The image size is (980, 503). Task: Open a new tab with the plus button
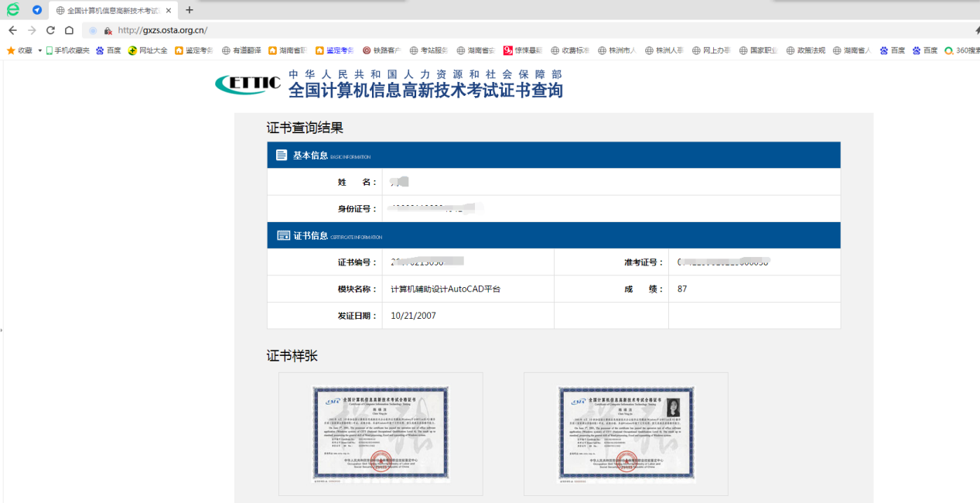coord(190,10)
